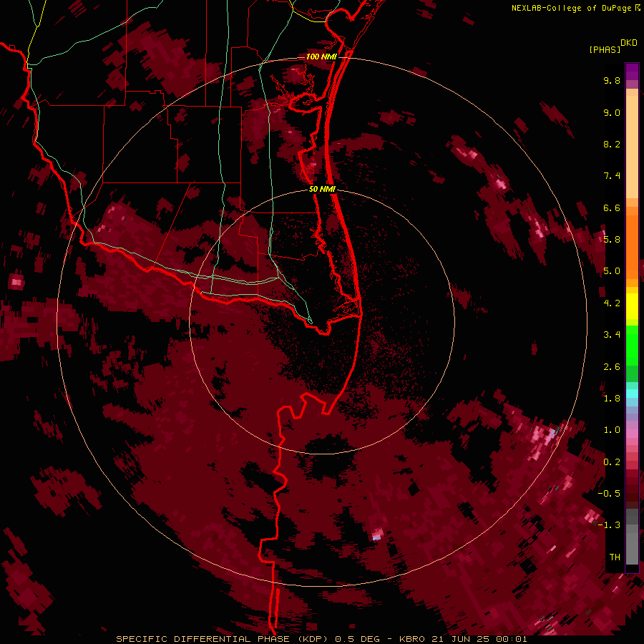This screenshot has height=644, width=644.
Task: Click the -1.3 value on the legend
Action: tap(609, 525)
